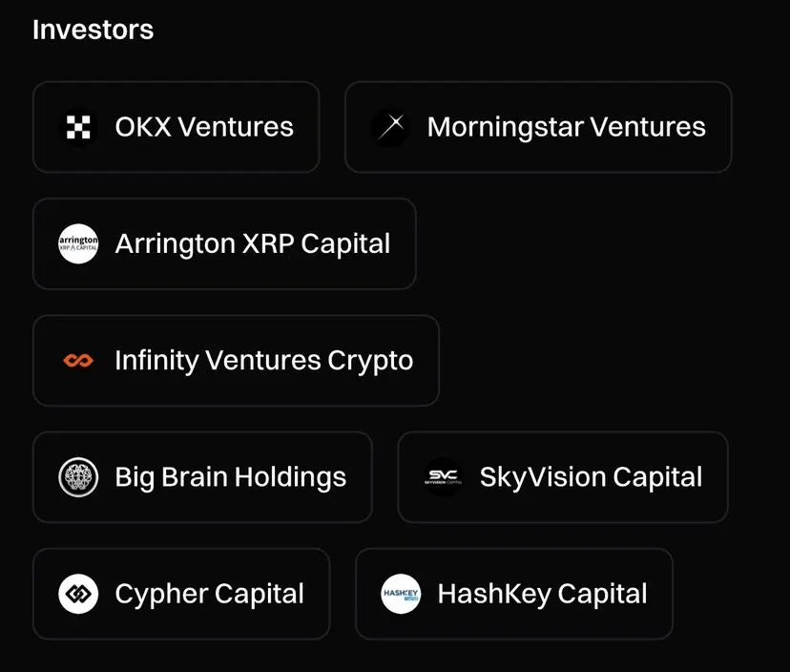Open the OKX Ventures name link
Screen dimensions: 790x672
coord(204,127)
